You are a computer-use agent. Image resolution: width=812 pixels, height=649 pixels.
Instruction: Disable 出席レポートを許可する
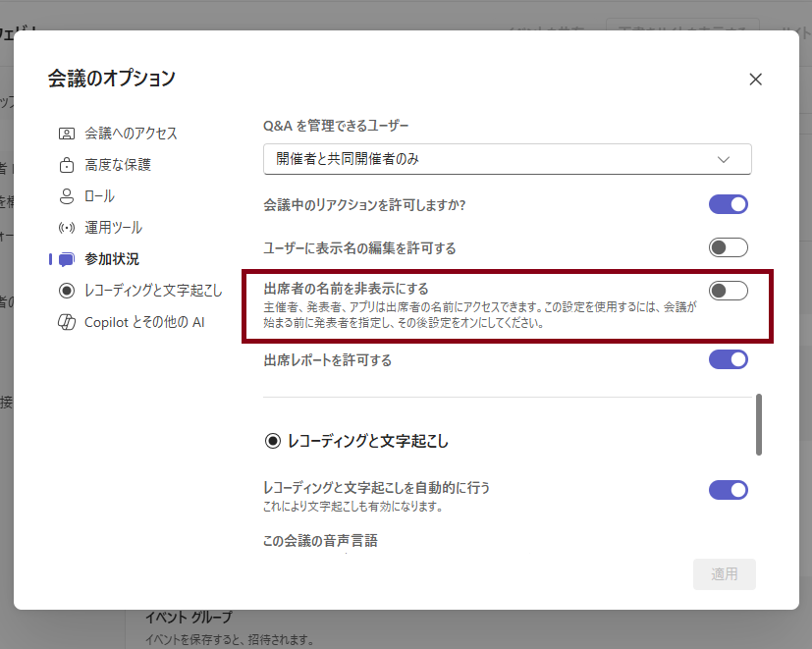(x=728, y=359)
